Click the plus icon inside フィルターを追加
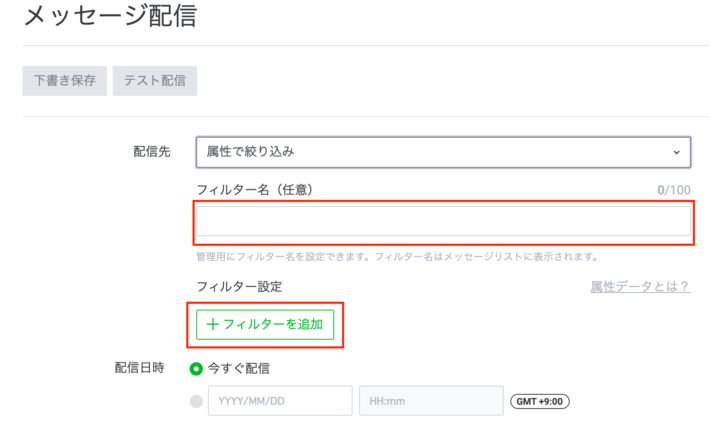This screenshot has height=444, width=710. point(213,324)
